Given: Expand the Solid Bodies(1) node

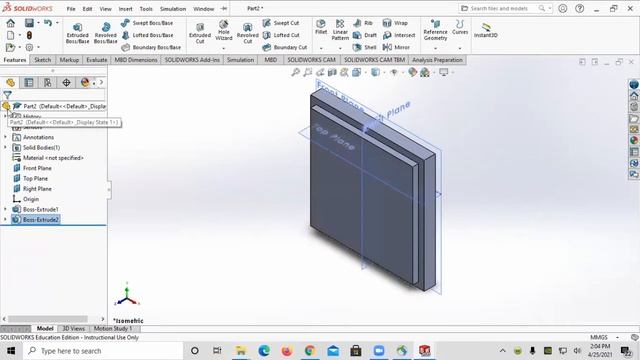Looking at the screenshot, I should click(5, 147).
